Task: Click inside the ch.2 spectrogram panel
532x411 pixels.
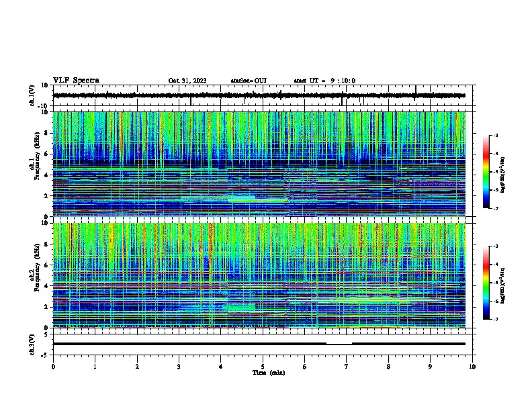Action: [259, 275]
